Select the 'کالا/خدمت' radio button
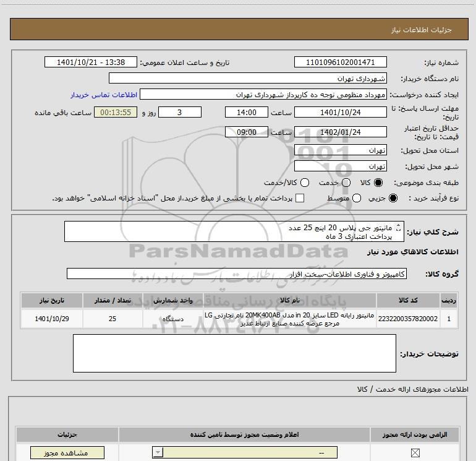The width and height of the screenshot is (476, 461). point(305,183)
